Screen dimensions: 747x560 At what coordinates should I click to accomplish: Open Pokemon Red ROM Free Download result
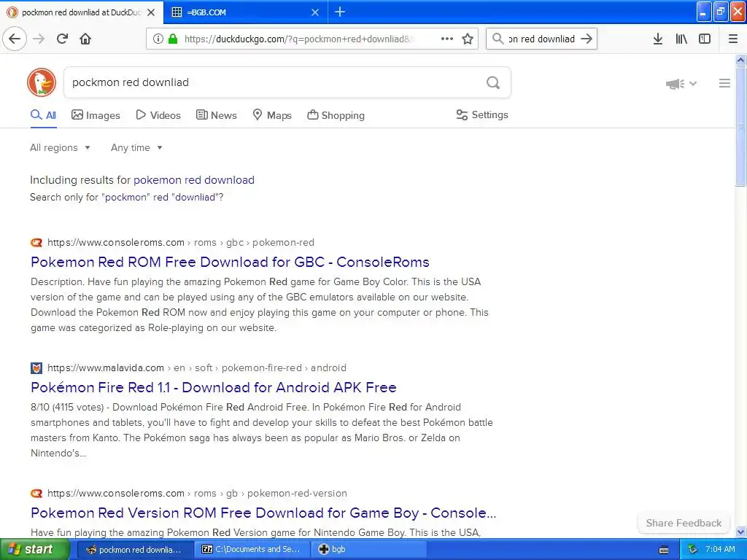pos(230,262)
